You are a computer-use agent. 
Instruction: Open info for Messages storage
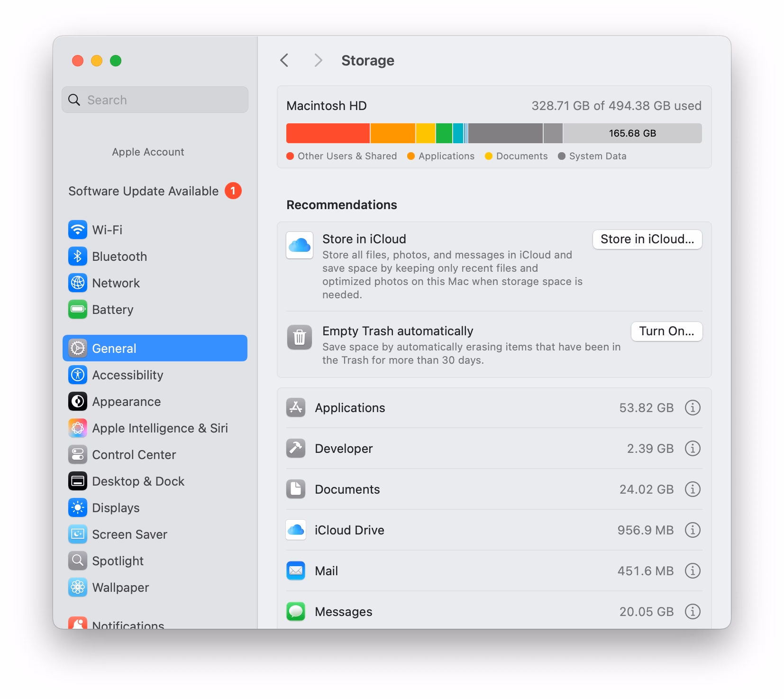tap(693, 611)
